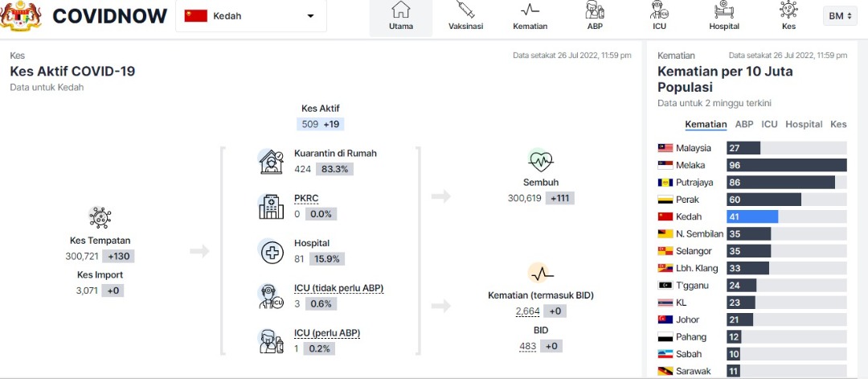
Task: Click the Pahang flag icon
Action: 665,337
